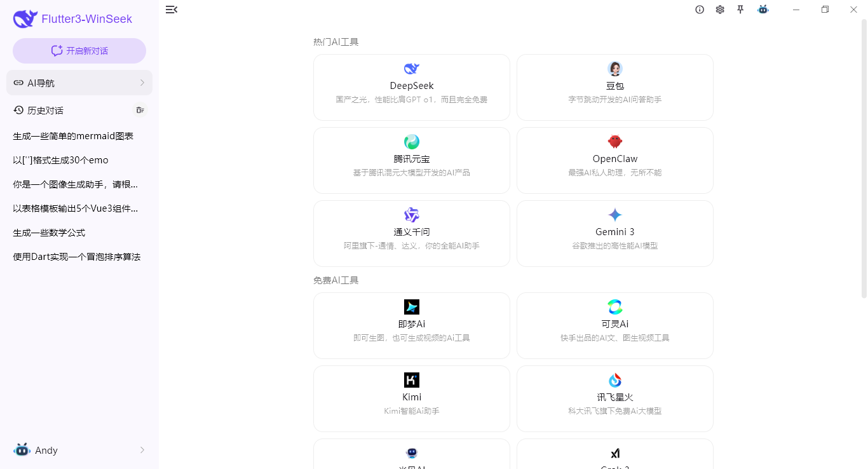
Task: Click the 豆包 avatar icon on its card
Action: click(x=614, y=69)
